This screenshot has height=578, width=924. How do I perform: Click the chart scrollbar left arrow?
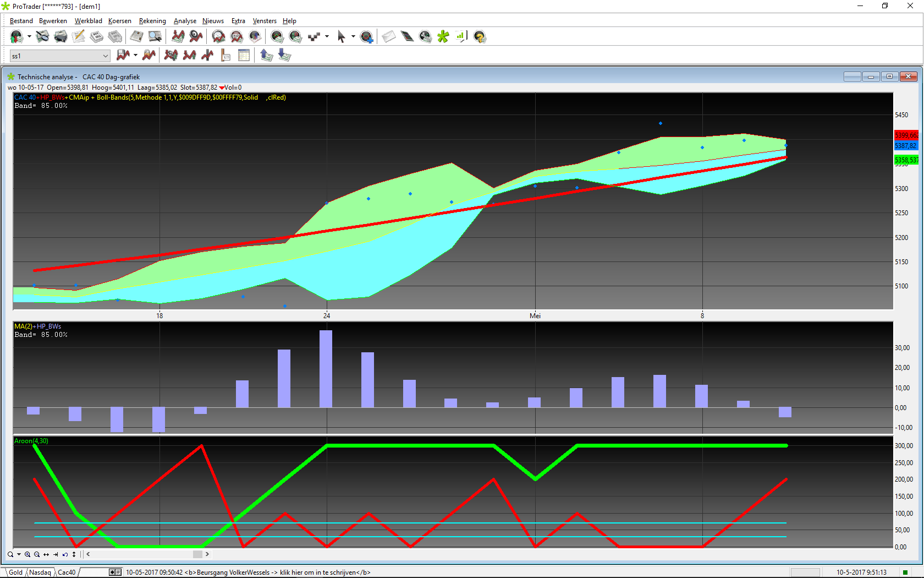pos(89,554)
